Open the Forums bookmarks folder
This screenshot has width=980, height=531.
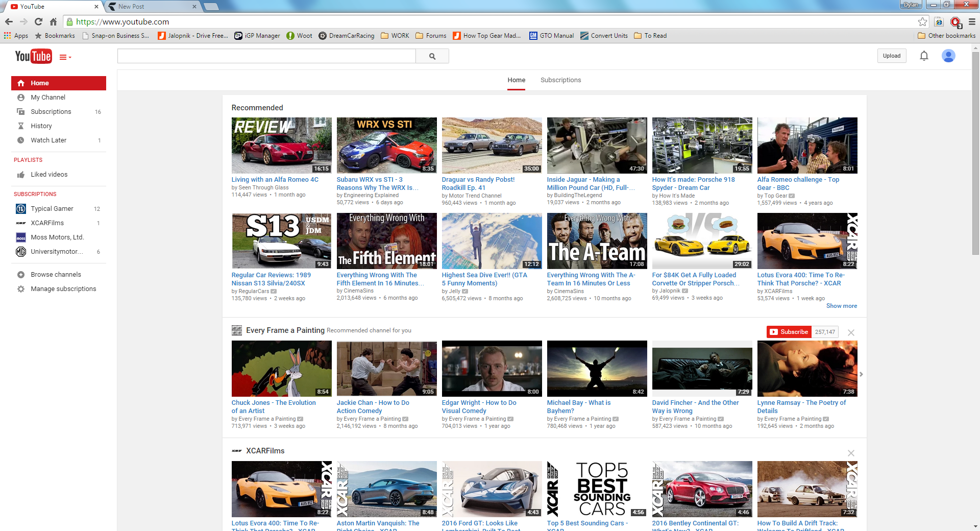coord(431,36)
